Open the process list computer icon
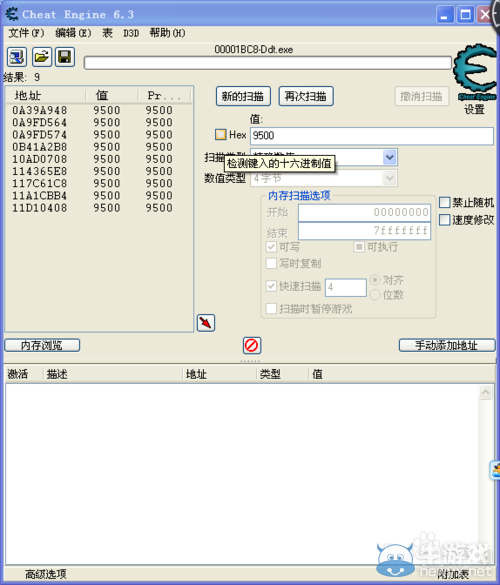 [x=17, y=57]
